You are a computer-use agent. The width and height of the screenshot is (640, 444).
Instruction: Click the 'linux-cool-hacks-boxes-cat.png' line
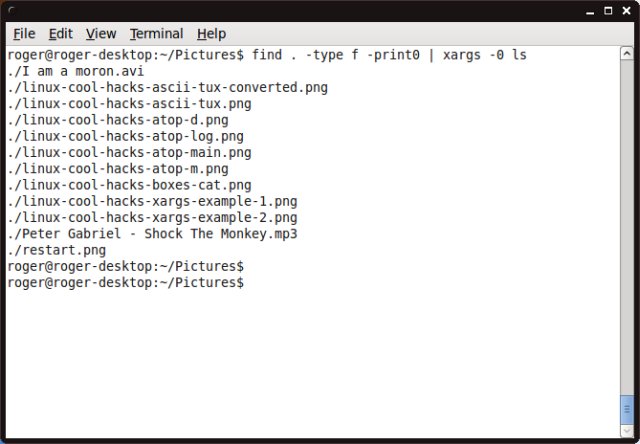129,185
